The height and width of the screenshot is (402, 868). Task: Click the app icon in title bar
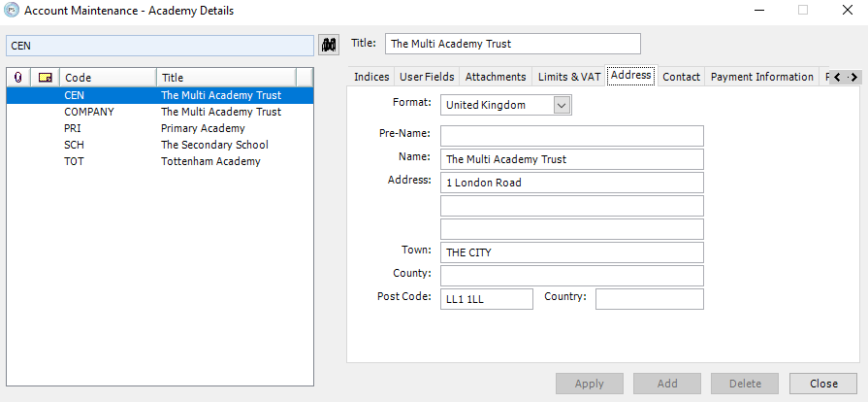point(11,10)
